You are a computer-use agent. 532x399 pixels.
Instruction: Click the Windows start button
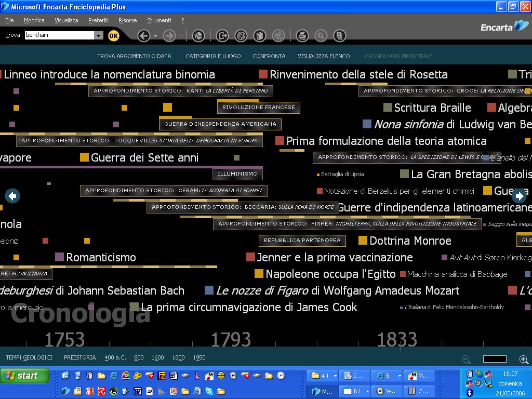pyautogui.click(x=25, y=376)
